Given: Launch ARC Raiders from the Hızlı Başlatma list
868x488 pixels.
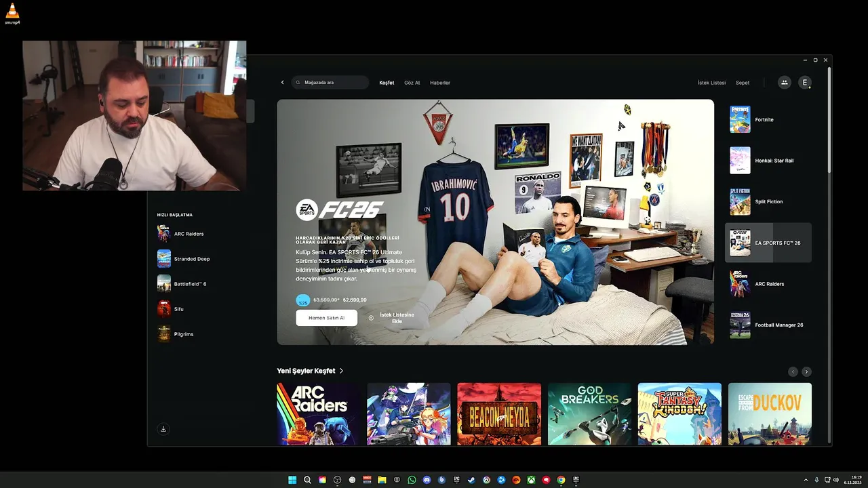Looking at the screenshot, I should pyautogui.click(x=180, y=234).
